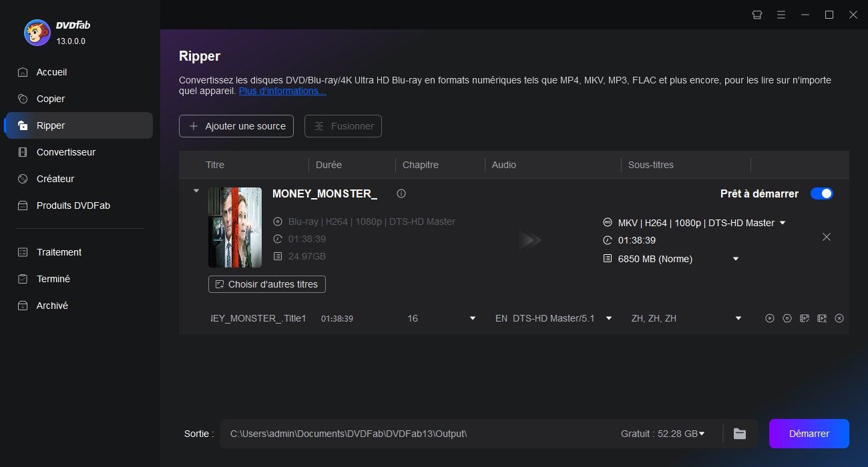Browse the output folder via folder icon
The image size is (868, 467).
tap(740, 434)
